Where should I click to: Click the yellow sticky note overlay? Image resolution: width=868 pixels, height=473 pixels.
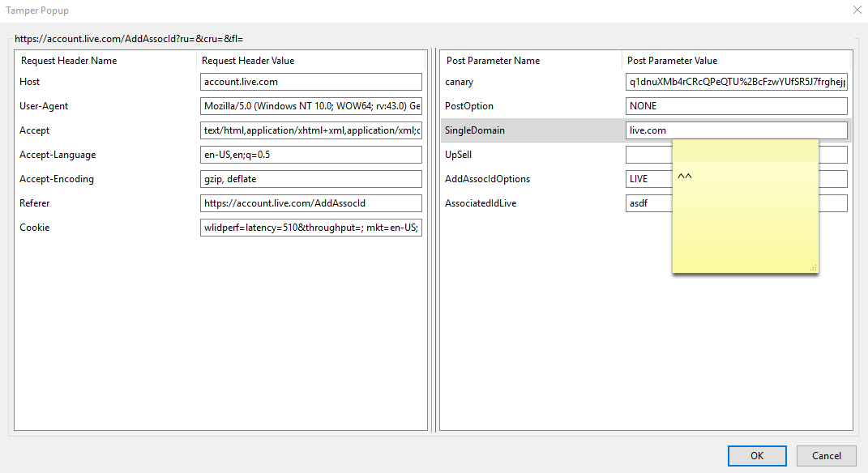coord(745,207)
